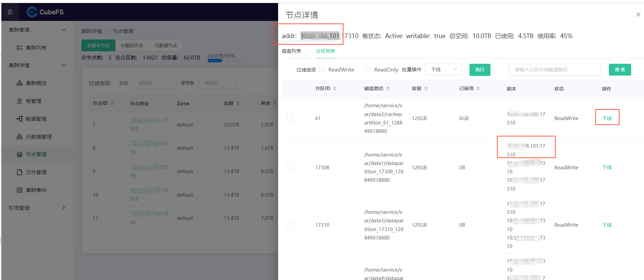The height and width of the screenshot is (280, 644).
Task: Click the 搜索 button
Action: click(620, 69)
